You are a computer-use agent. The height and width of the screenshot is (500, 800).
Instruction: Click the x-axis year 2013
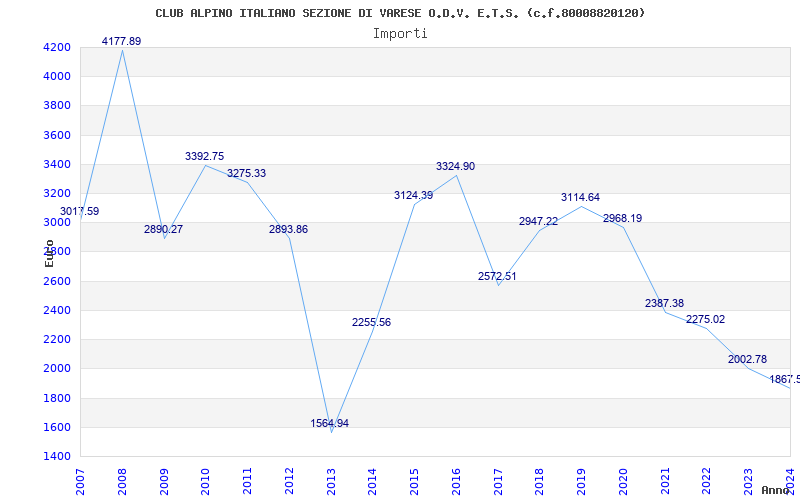[x=331, y=482]
